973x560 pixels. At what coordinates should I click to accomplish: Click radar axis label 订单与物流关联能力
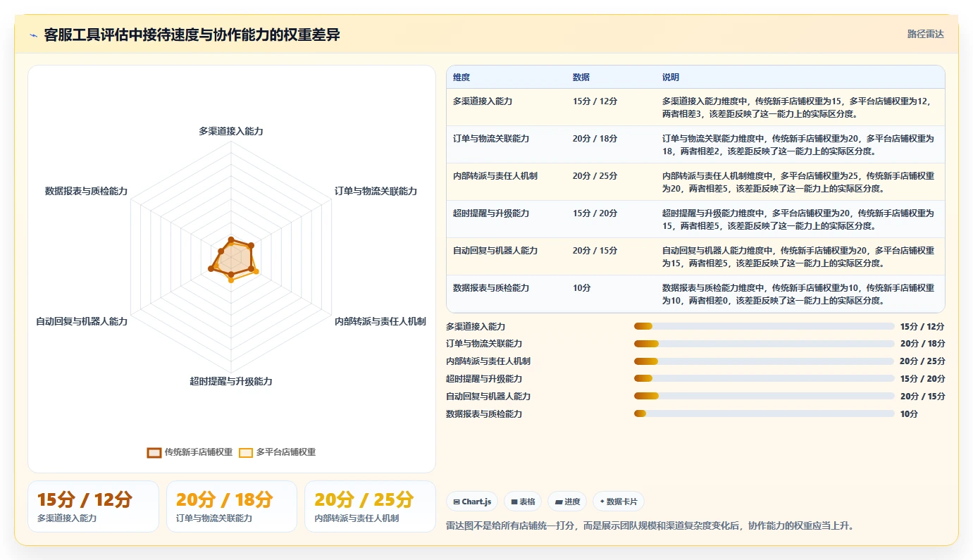(x=376, y=191)
